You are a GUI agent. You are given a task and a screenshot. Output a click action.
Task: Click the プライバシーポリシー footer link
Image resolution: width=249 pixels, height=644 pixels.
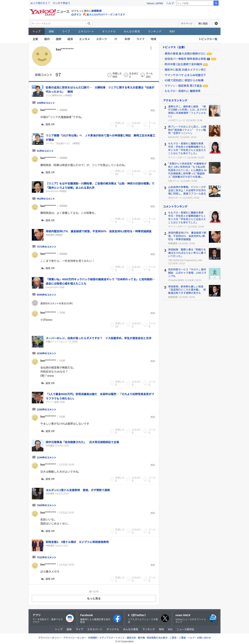tap(50, 637)
